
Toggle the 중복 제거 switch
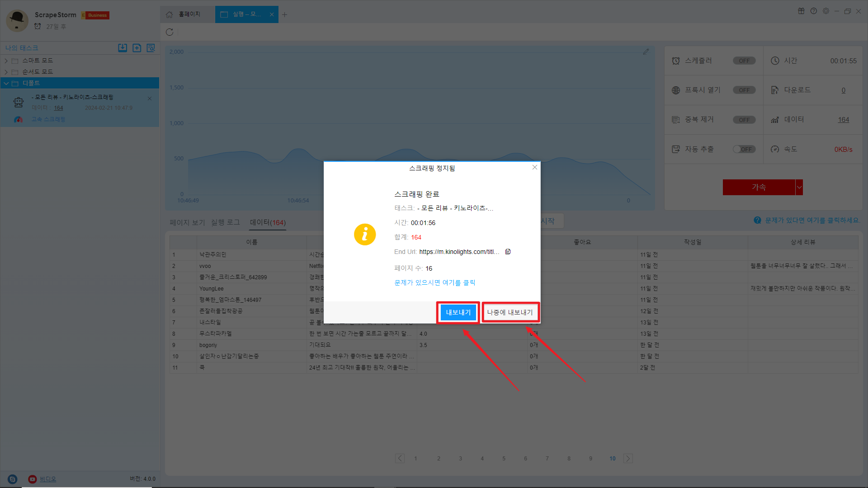(x=744, y=120)
